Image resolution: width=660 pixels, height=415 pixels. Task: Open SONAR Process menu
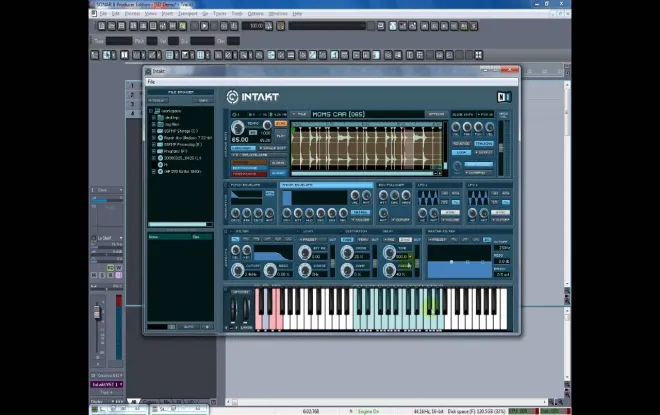[132, 13]
